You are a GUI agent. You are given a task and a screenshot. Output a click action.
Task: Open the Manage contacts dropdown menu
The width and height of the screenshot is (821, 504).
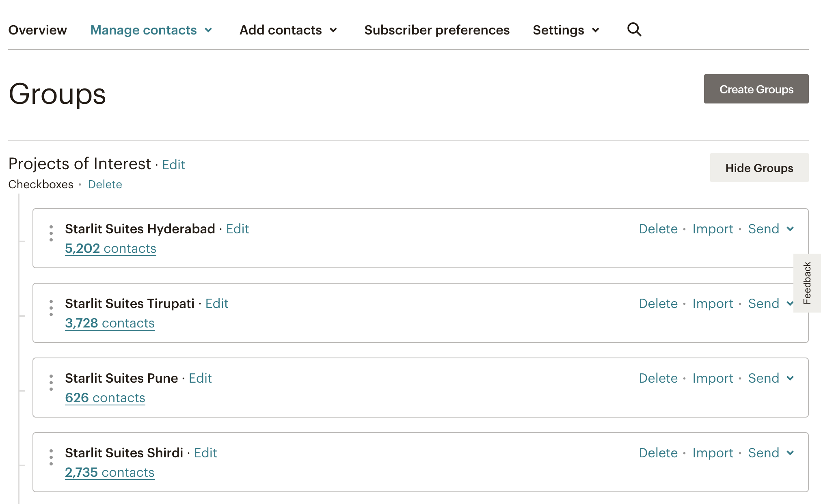click(151, 30)
